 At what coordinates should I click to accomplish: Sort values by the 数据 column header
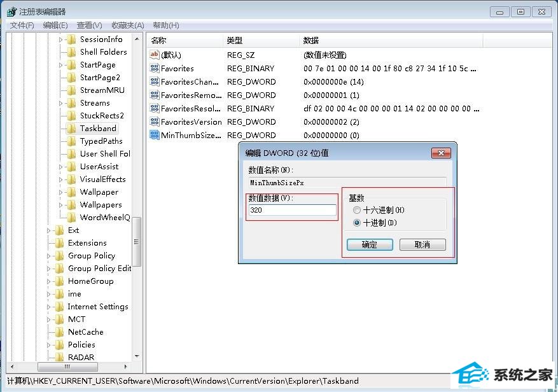pyautogui.click(x=391, y=40)
